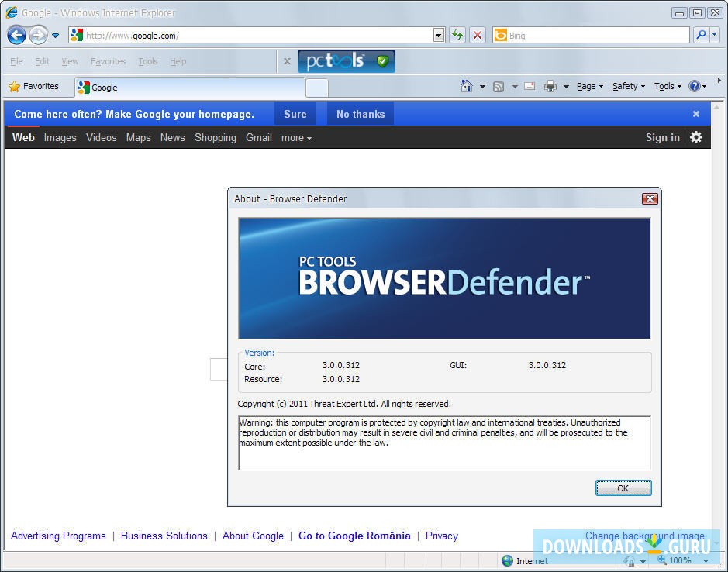Open the File menu
The height and width of the screenshot is (572, 728).
(x=16, y=61)
